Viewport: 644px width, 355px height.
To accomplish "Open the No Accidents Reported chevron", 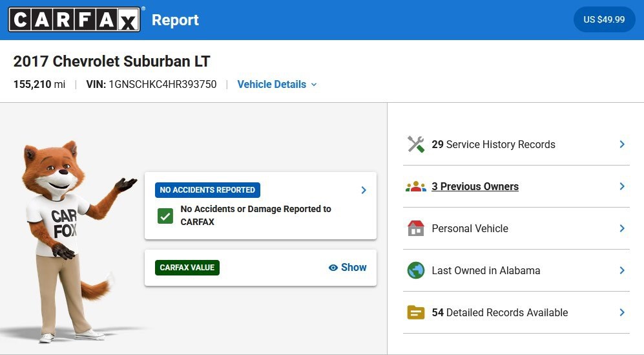I will click(x=364, y=190).
